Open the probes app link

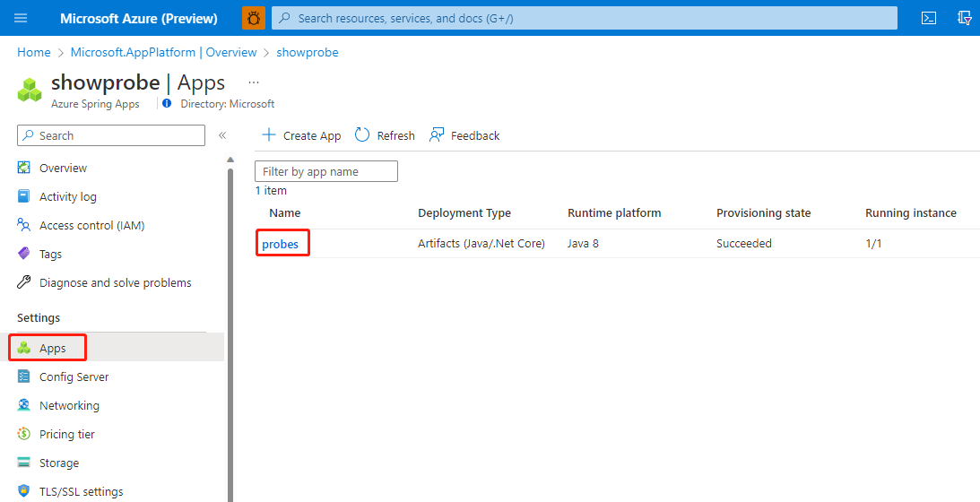point(280,244)
